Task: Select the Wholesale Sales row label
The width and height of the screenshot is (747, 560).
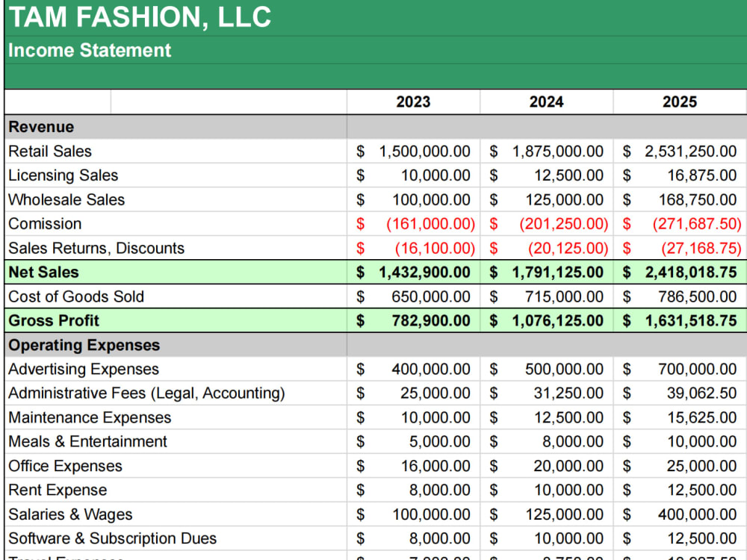Action: pos(66,199)
